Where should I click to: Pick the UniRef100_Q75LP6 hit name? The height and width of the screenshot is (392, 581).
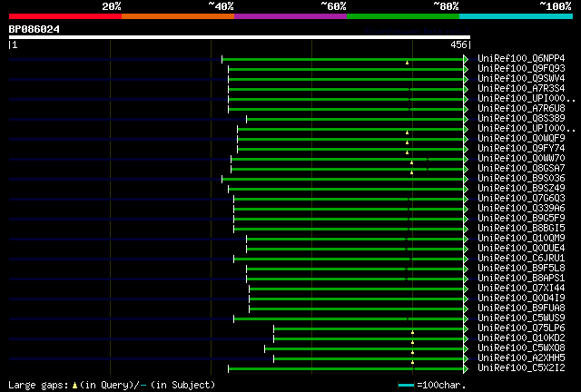tap(521, 328)
